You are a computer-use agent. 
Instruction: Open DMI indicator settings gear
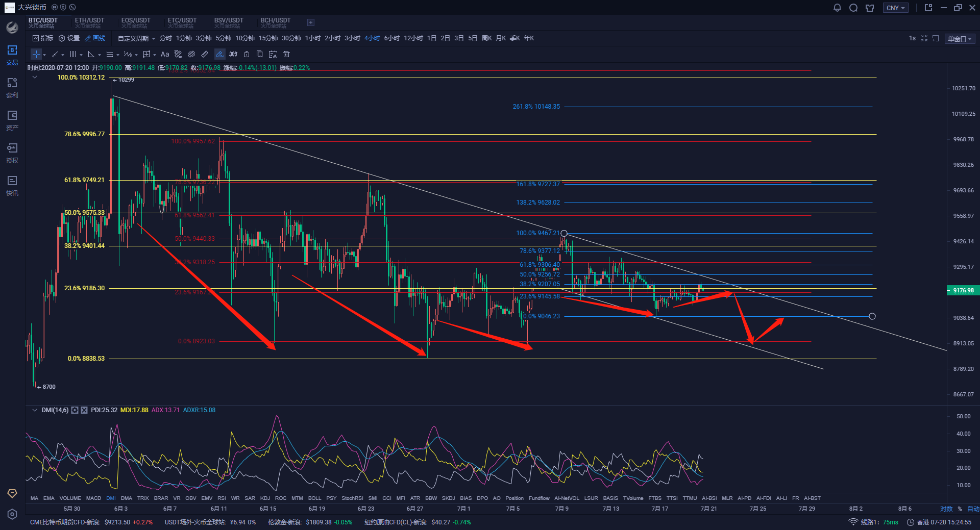(x=75, y=410)
